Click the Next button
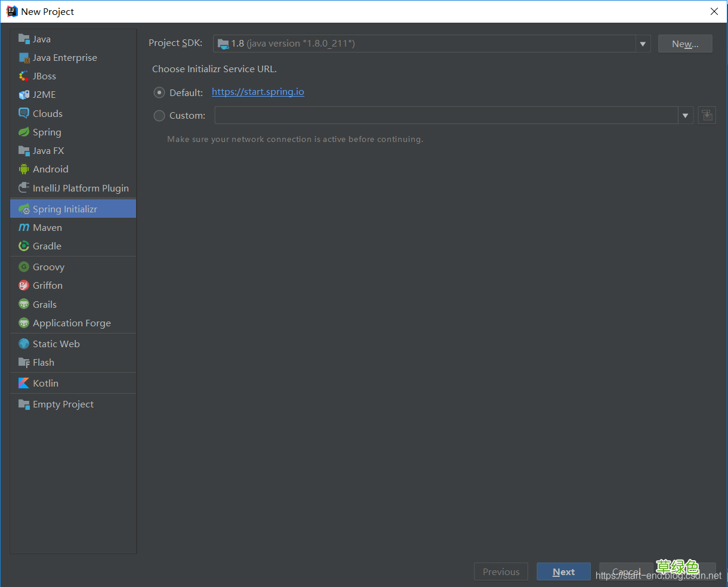Screen dimensions: 728x587 [x=563, y=571]
